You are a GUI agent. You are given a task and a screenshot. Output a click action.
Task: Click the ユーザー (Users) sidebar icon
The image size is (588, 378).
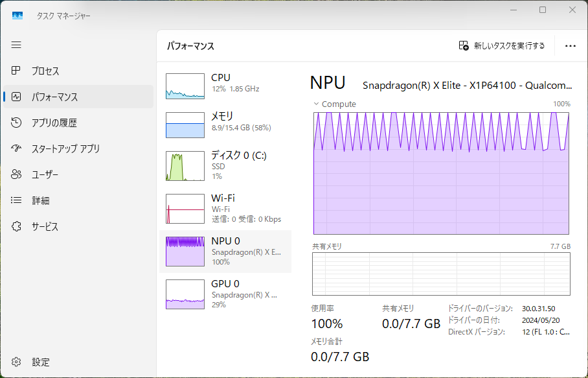[16, 174]
